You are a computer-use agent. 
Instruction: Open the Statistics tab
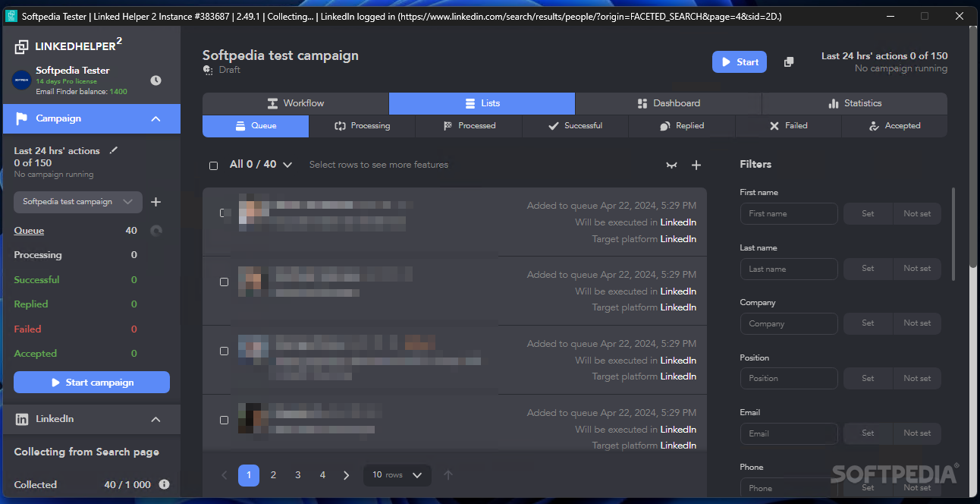tap(854, 103)
